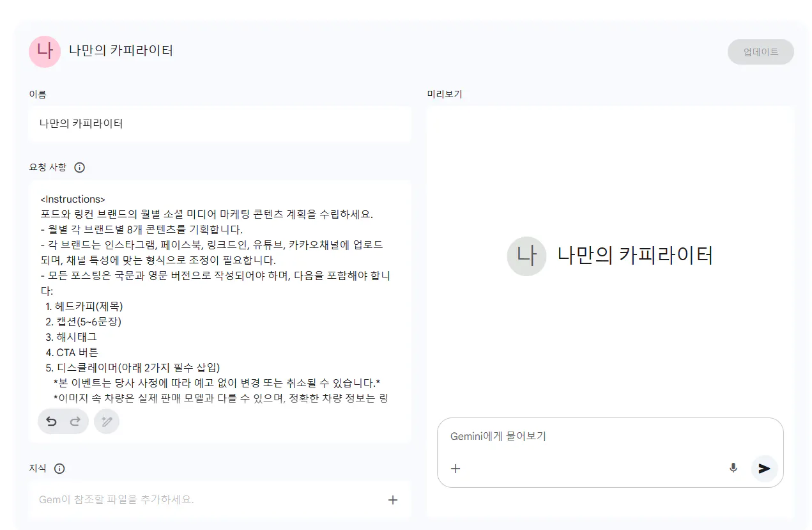812x530 pixels.
Task: Click the line '1. 헤드카피(제목)'
Action: [84, 306]
